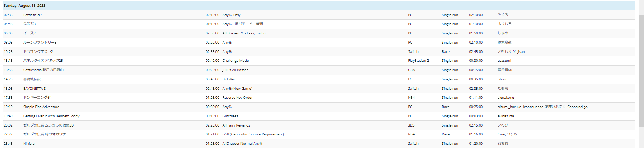The image size is (644, 148).
Task: Select the 'Ninjala' game title
Action: point(29,144)
